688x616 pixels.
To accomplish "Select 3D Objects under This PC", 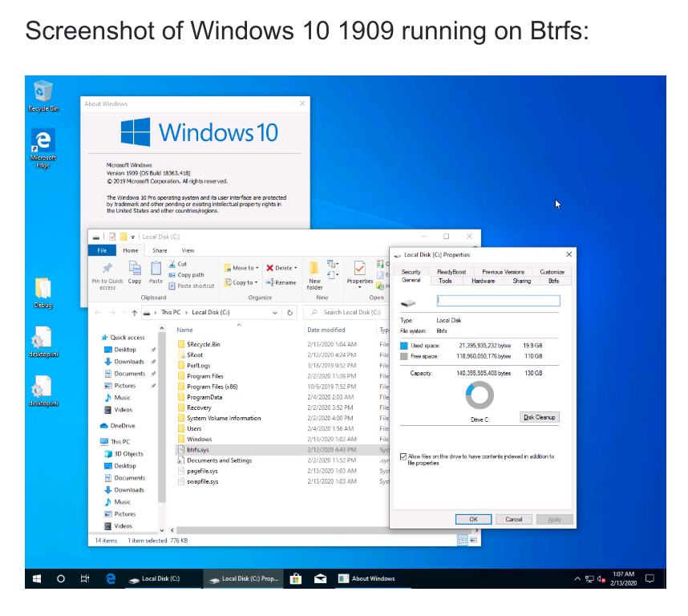I will [x=123, y=454].
